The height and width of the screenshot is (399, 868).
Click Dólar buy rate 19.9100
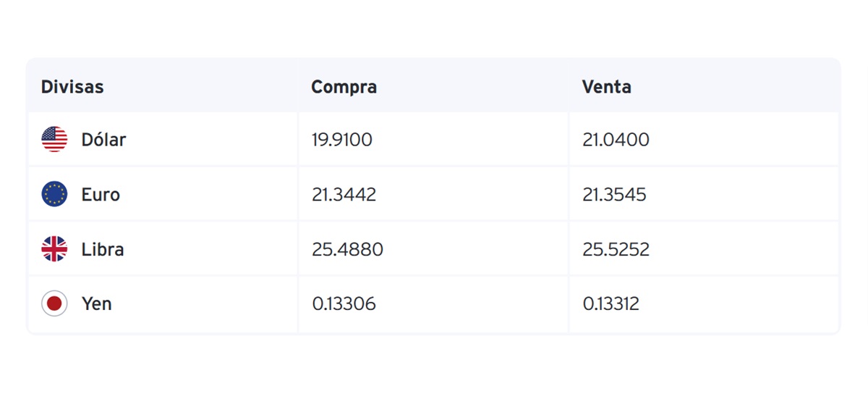click(x=342, y=140)
